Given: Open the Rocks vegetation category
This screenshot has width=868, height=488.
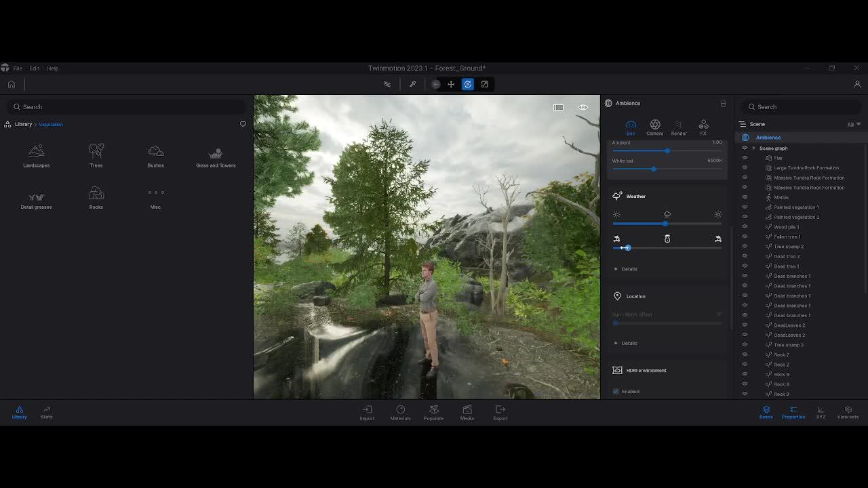Looking at the screenshot, I should point(96,197).
